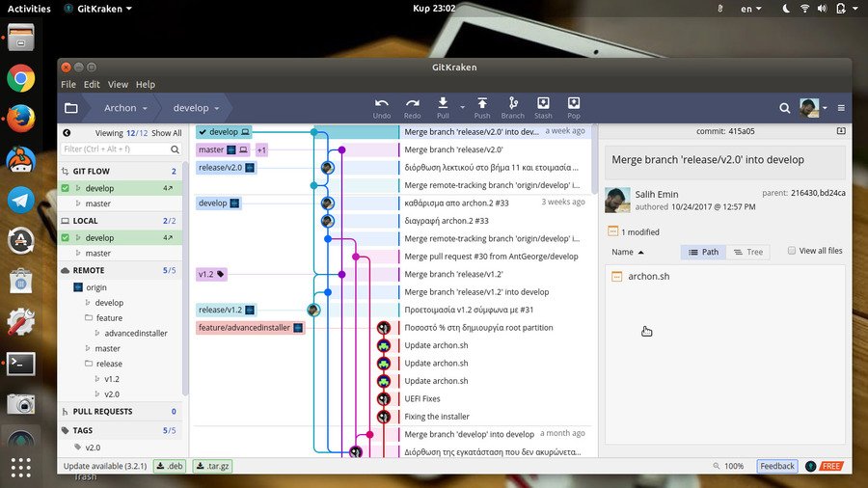The image size is (868, 488).
Task: Open the Help menu
Action: 145,84
